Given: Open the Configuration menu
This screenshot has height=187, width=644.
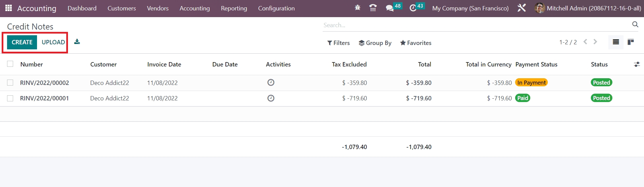Looking at the screenshot, I should 276,8.
